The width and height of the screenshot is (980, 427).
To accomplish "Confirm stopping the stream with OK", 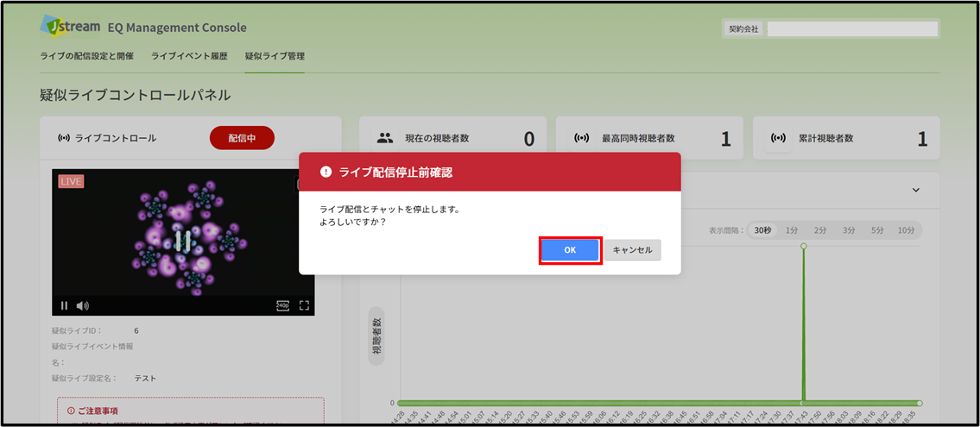I will click(x=570, y=249).
